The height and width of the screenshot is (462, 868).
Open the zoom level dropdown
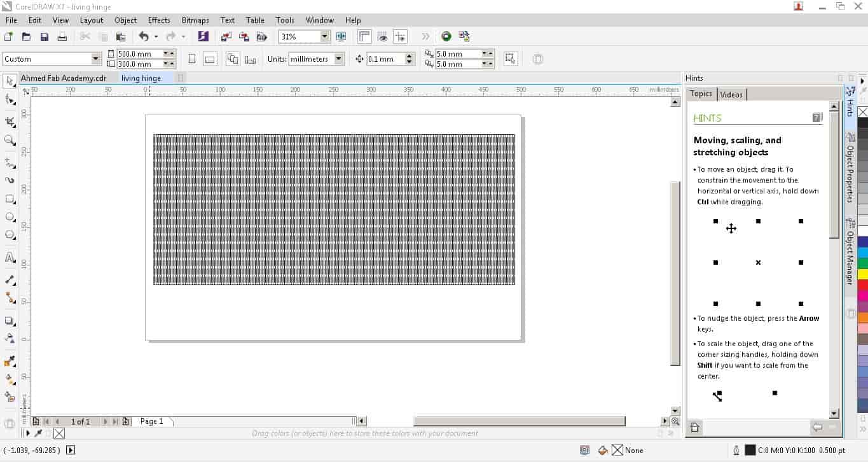pyautogui.click(x=325, y=37)
